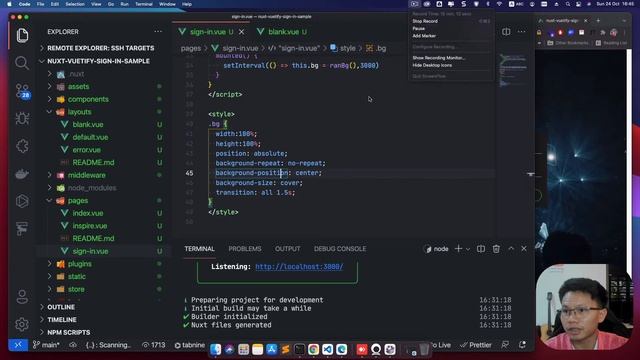Open Explorer more actions ellipsis
Screen dimensions: 640x360
[158, 31]
